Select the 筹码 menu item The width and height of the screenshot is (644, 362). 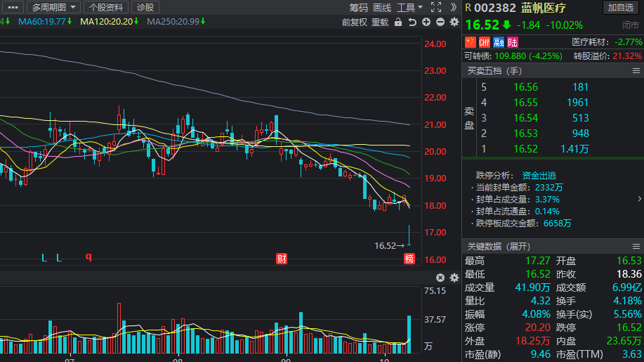358,8
